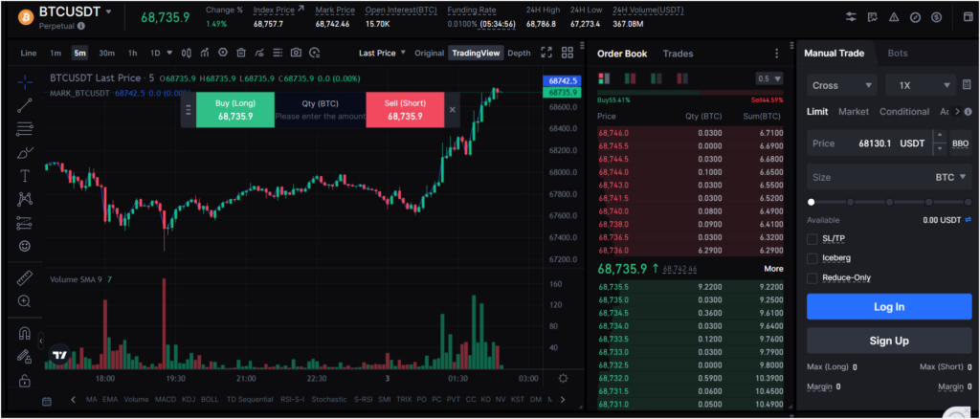Enable the Iceberg checkbox

pyautogui.click(x=812, y=258)
